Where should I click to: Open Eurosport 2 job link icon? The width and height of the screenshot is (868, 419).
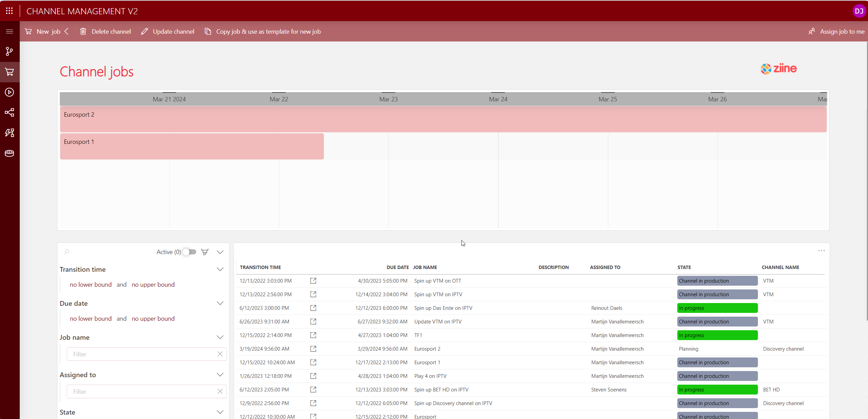pos(313,349)
